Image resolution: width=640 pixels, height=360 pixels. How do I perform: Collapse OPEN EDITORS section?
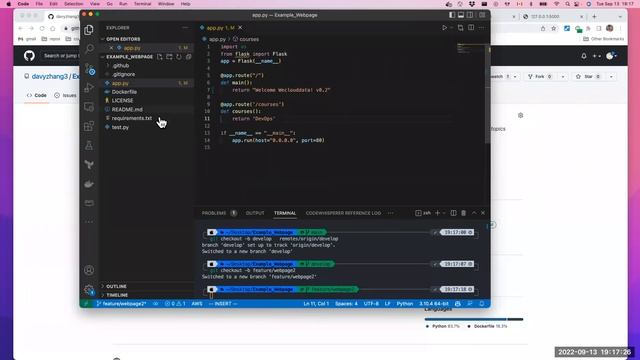point(123,39)
